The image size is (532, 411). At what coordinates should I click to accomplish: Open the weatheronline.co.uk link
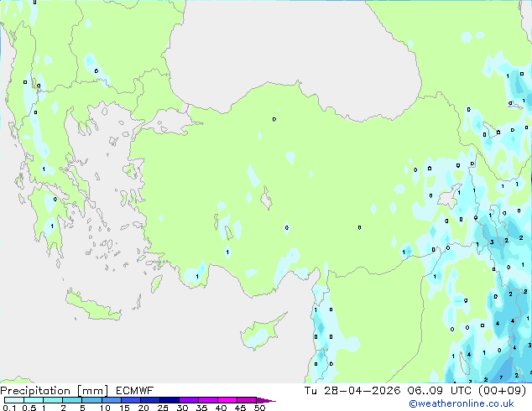462,403
